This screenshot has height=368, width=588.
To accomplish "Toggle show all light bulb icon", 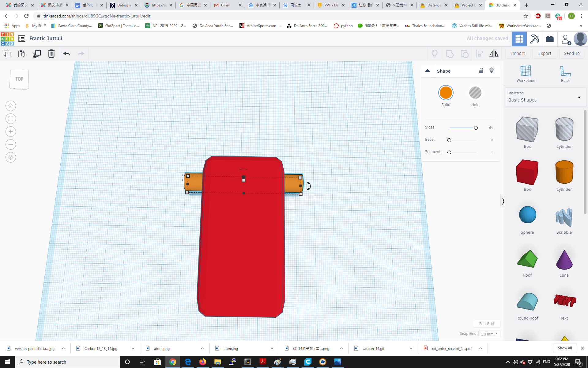I will [x=434, y=54].
